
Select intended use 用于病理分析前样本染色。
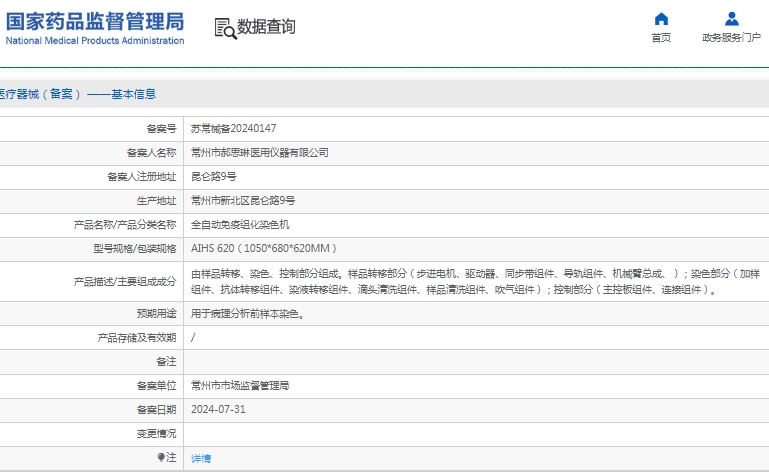tap(248, 314)
